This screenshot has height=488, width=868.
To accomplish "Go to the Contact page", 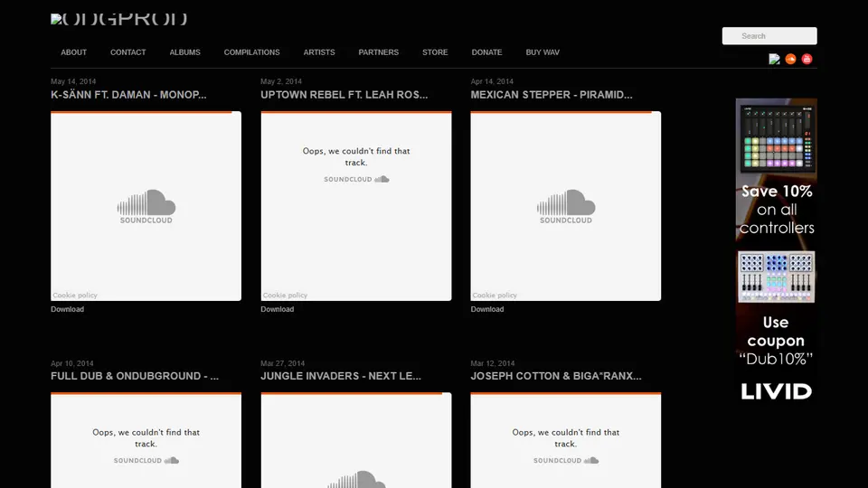I will [x=127, y=52].
